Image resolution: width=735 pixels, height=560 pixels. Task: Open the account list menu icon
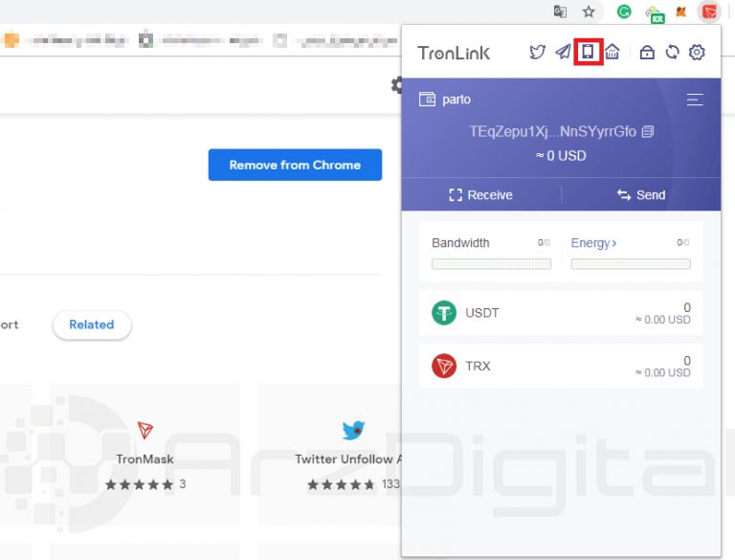695,100
